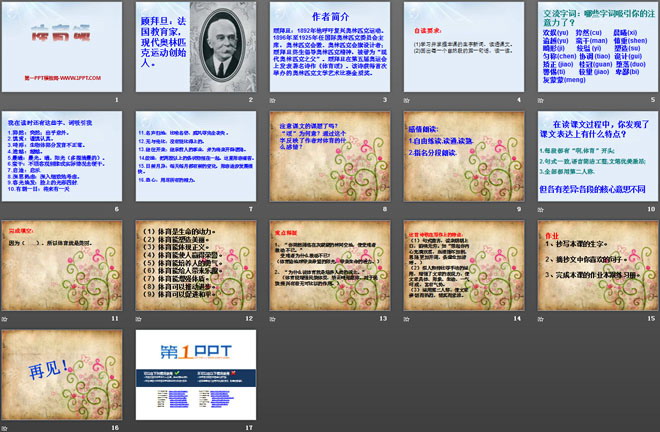Click slide number label 6 below the word-list slide

pos(117,209)
